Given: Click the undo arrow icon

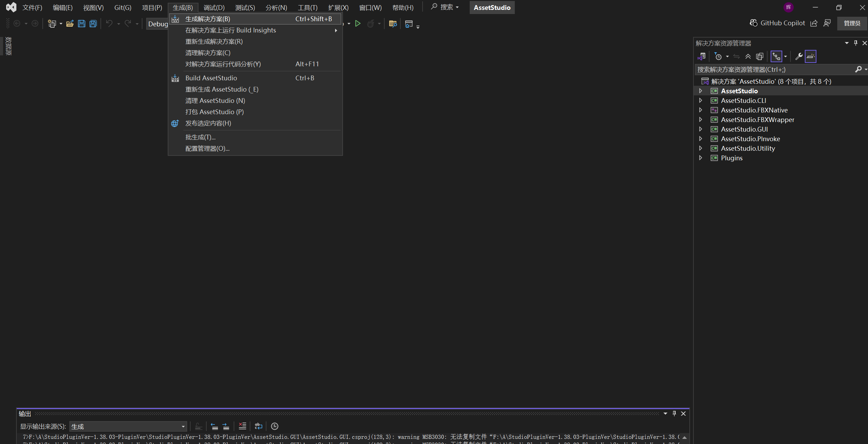Looking at the screenshot, I should [x=109, y=23].
